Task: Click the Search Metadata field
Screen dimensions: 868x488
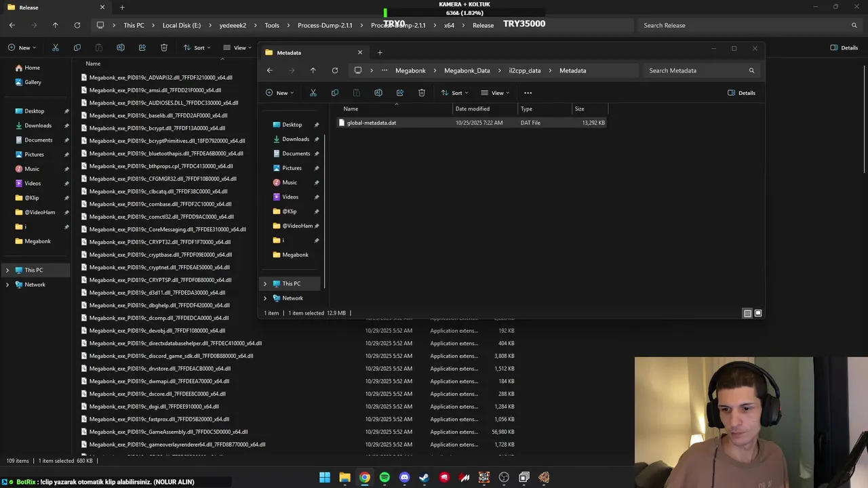Action: pyautogui.click(x=701, y=70)
